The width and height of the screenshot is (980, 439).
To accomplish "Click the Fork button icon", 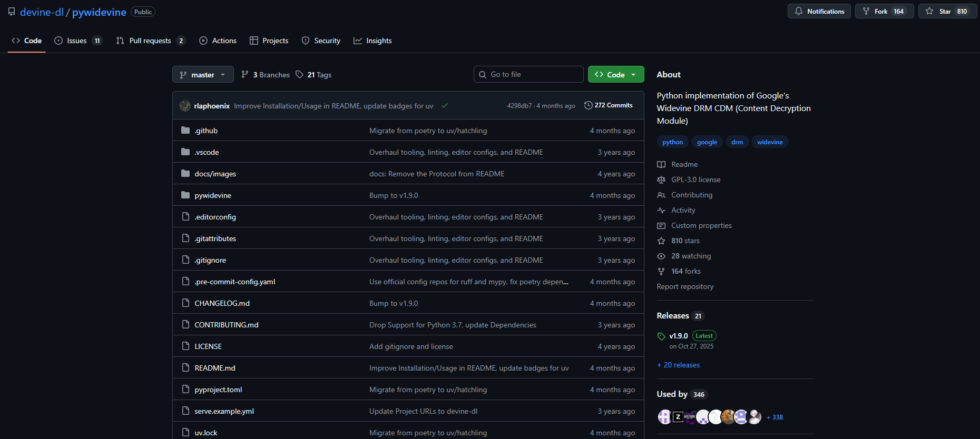I will [x=866, y=11].
